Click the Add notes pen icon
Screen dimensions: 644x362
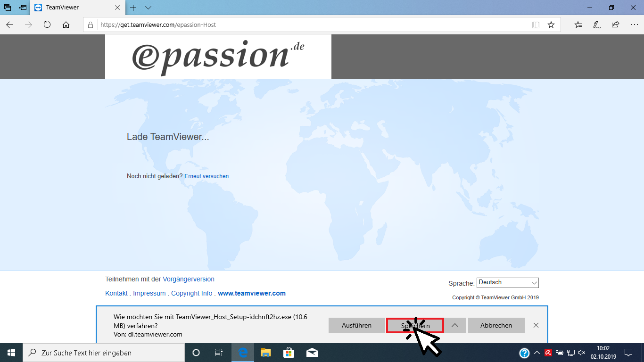(597, 25)
